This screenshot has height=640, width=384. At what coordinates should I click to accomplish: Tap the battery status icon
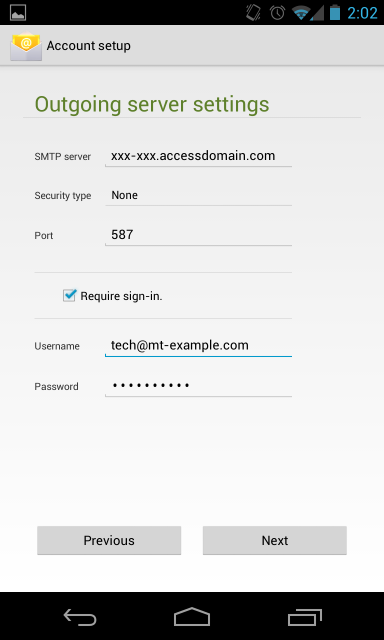point(335,12)
